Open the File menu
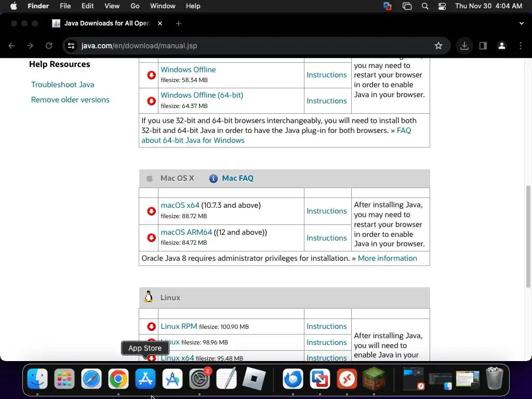The height and width of the screenshot is (399, 532). point(65,6)
